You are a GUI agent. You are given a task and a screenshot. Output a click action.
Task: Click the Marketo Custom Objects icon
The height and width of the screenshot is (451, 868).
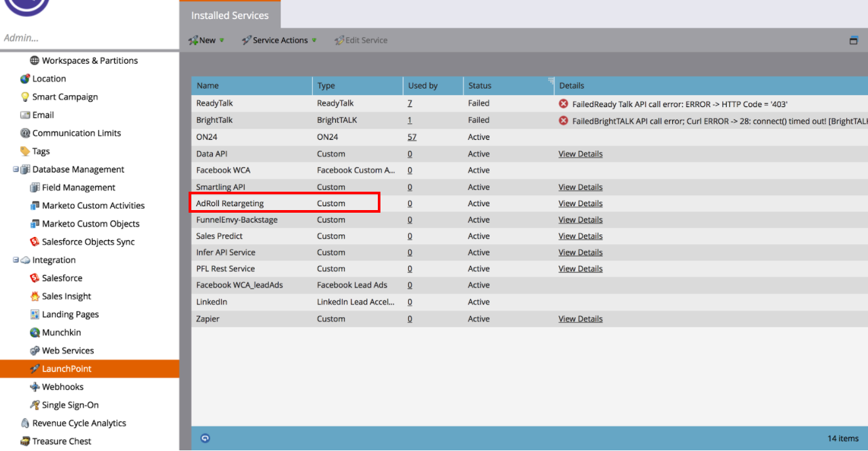tap(35, 224)
